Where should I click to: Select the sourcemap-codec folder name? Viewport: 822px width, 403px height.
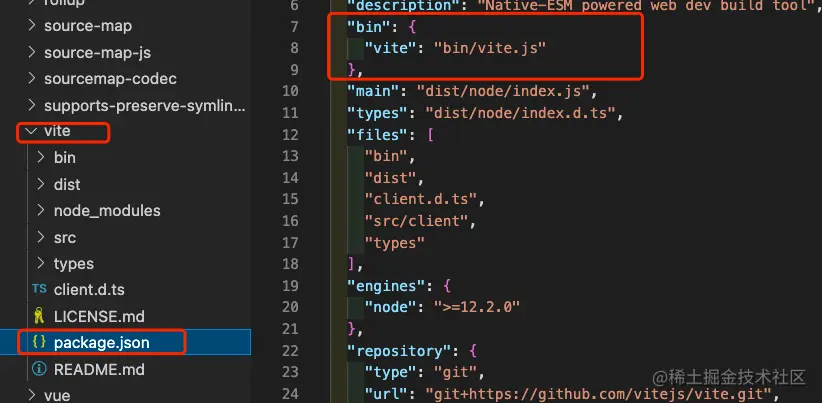point(110,79)
